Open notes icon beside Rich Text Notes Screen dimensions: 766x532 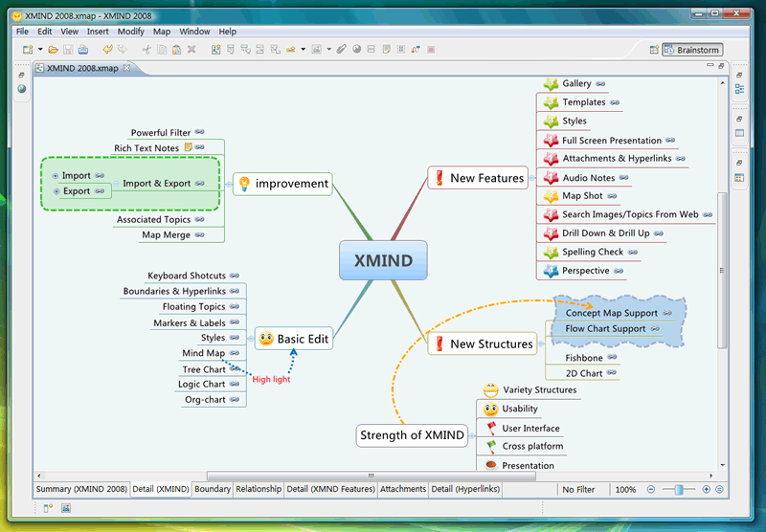tap(188, 147)
